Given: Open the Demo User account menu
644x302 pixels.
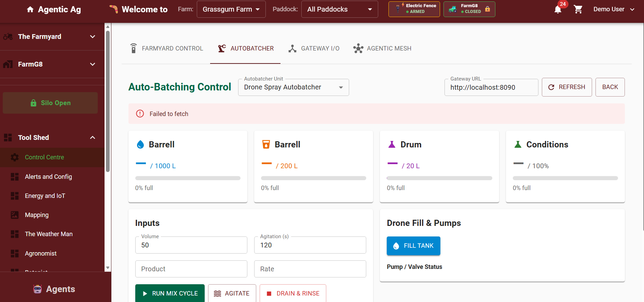Looking at the screenshot, I should pos(614,9).
